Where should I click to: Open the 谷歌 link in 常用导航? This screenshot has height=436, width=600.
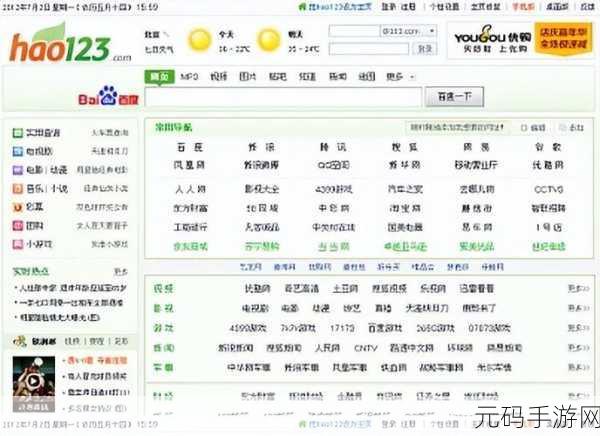tap(548, 147)
